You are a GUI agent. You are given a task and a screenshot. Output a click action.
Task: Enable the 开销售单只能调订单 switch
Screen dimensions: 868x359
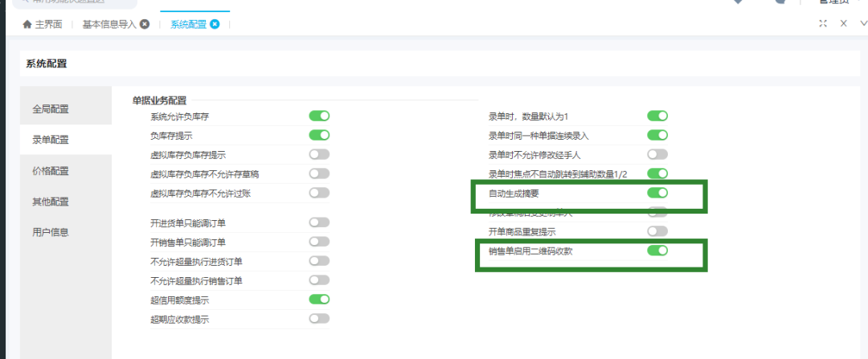319,242
